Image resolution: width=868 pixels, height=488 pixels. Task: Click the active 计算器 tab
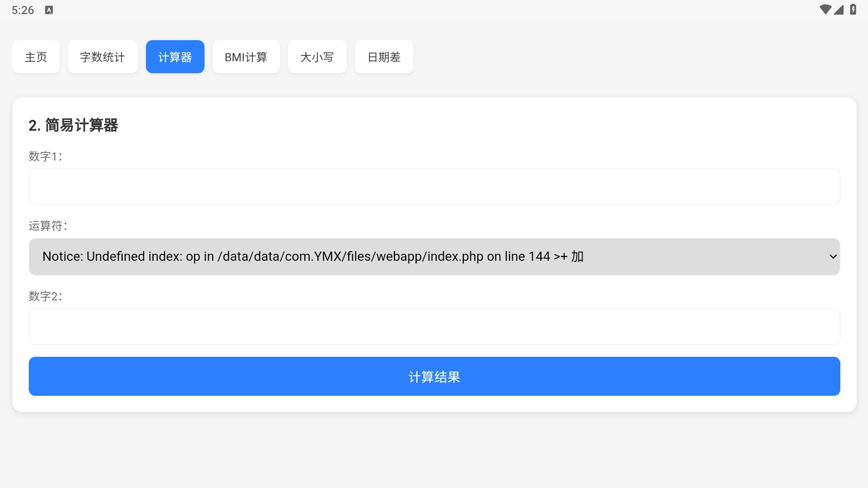[x=175, y=56]
